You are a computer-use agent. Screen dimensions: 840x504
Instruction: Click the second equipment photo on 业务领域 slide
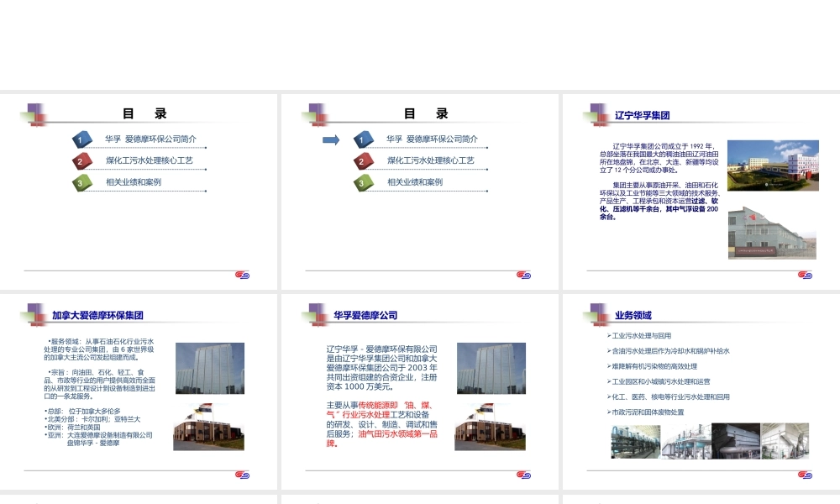[x=686, y=441]
